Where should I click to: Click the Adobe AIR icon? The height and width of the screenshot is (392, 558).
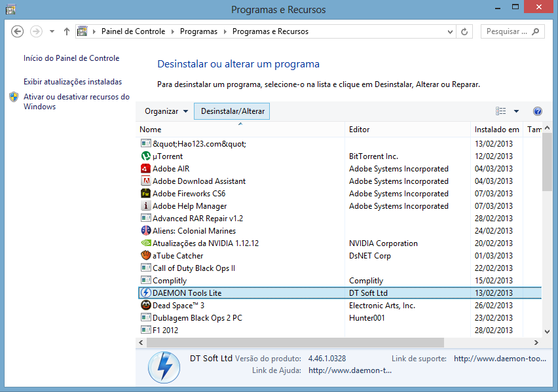pos(146,169)
